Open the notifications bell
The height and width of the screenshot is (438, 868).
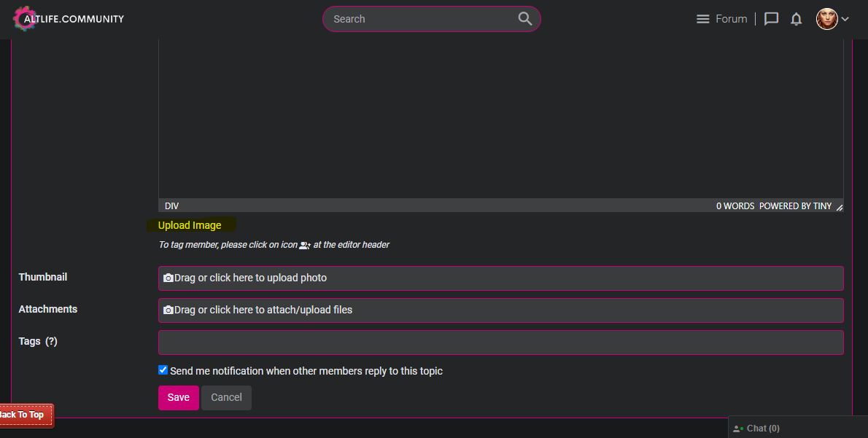pos(796,19)
